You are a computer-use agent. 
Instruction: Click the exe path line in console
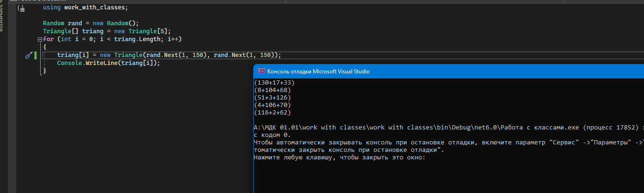(x=449, y=128)
